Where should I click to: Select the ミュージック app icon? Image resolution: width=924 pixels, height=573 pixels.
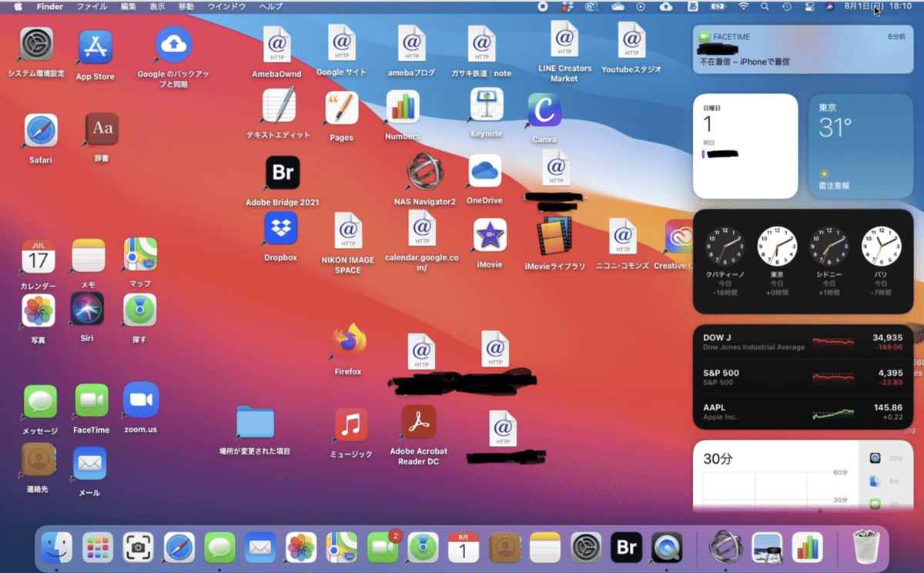coord(351,425)
